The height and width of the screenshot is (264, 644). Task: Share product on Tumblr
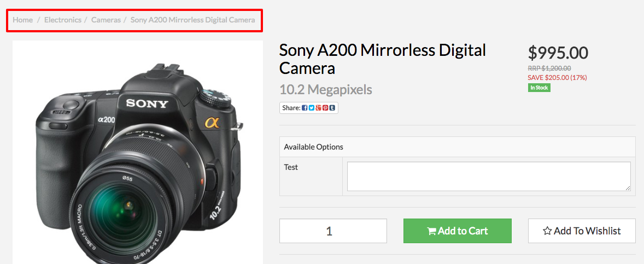tap(332, 108)
